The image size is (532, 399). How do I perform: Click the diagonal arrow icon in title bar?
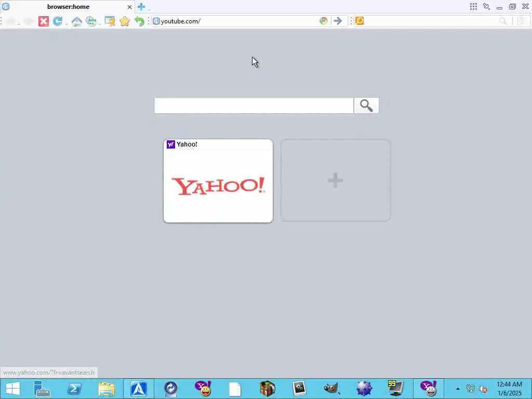pyautogui.click(x=486, y=6)
